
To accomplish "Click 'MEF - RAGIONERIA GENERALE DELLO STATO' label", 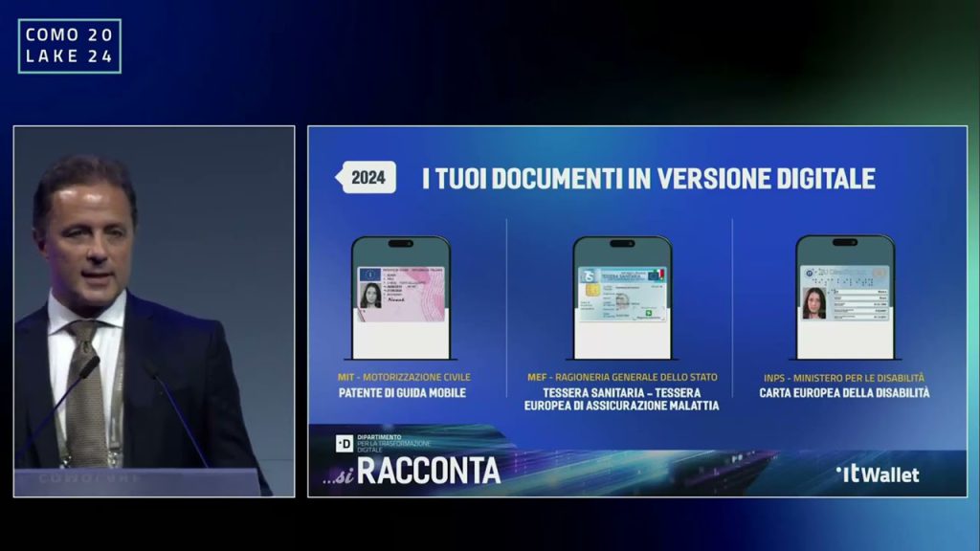I will coord(622,377).
